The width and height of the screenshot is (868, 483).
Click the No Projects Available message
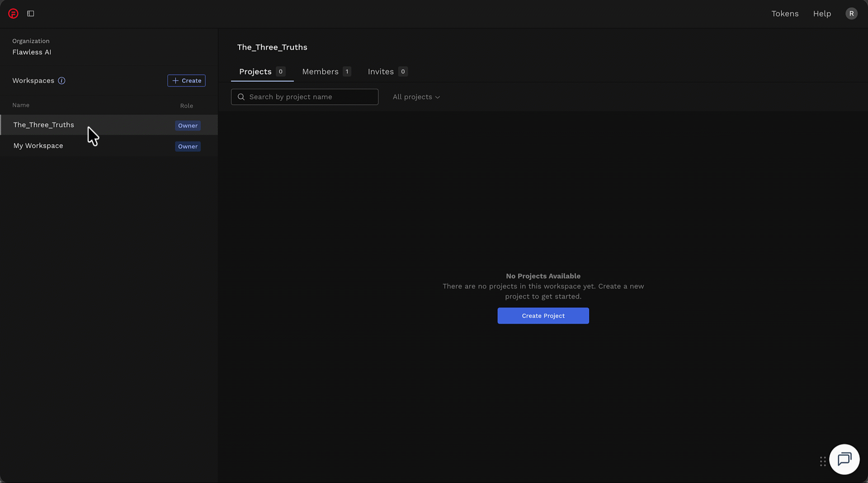(x=543, y=276)
